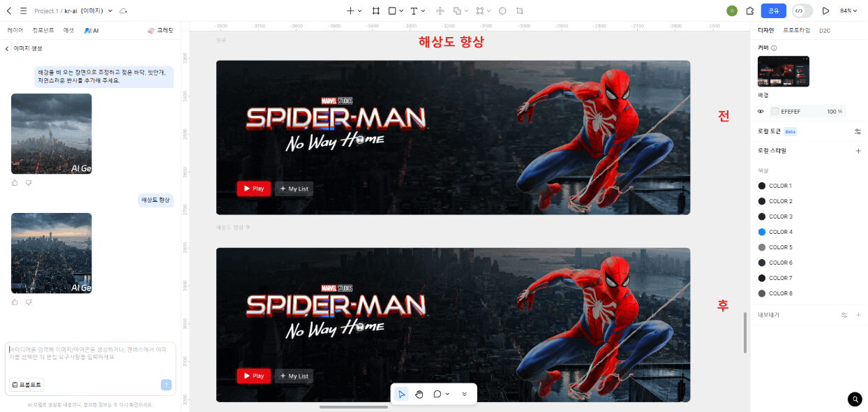Thumbs up the second generated image
Viewport: 868px width, 412px height.
point(15,302)
